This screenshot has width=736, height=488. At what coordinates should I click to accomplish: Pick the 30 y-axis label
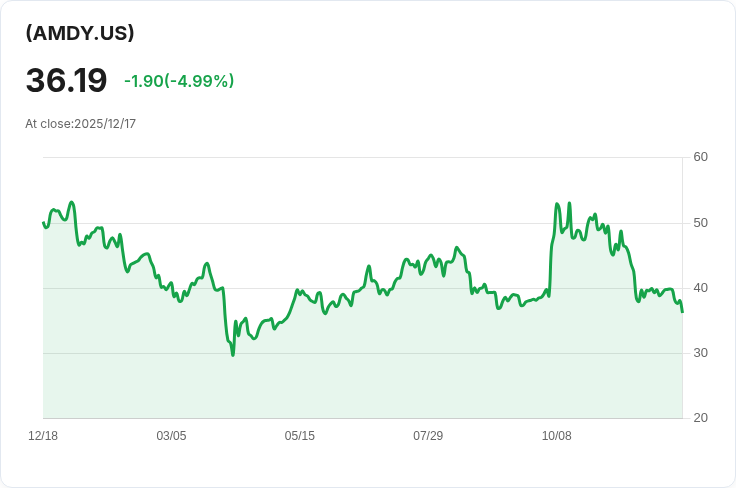pyautogui.click(x=700, y=353)
